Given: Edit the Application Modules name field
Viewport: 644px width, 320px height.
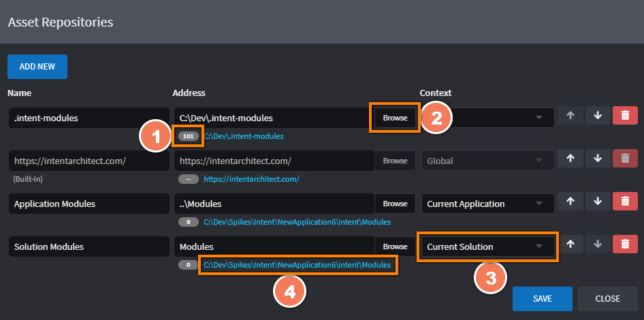Looking at the screenshot, I should click(88, 204).
